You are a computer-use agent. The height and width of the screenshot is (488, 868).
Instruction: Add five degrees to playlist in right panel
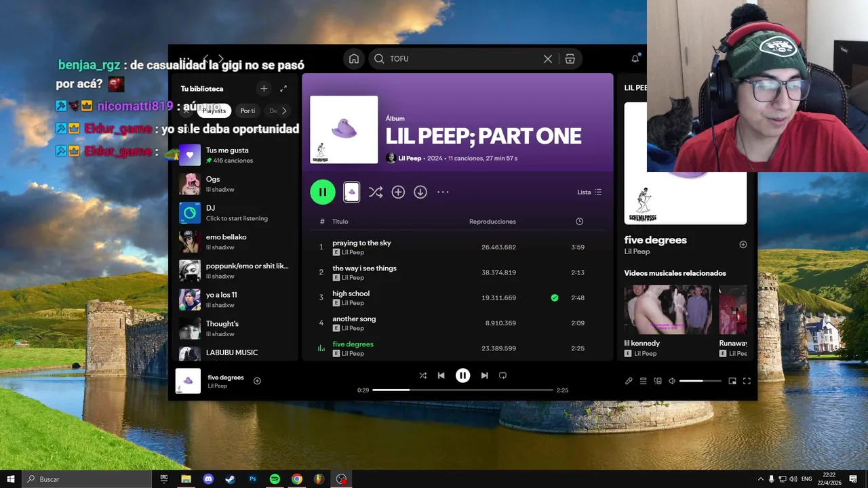pos(743,245)
